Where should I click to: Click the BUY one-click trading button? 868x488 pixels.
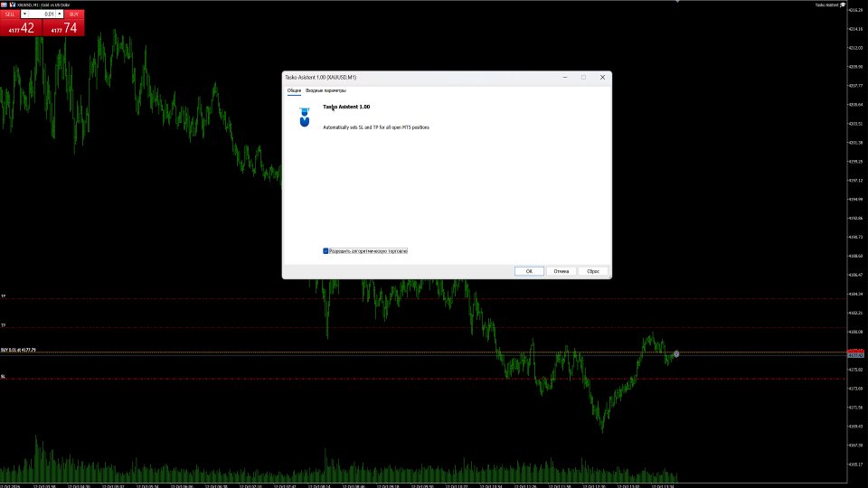coord(73,14)
